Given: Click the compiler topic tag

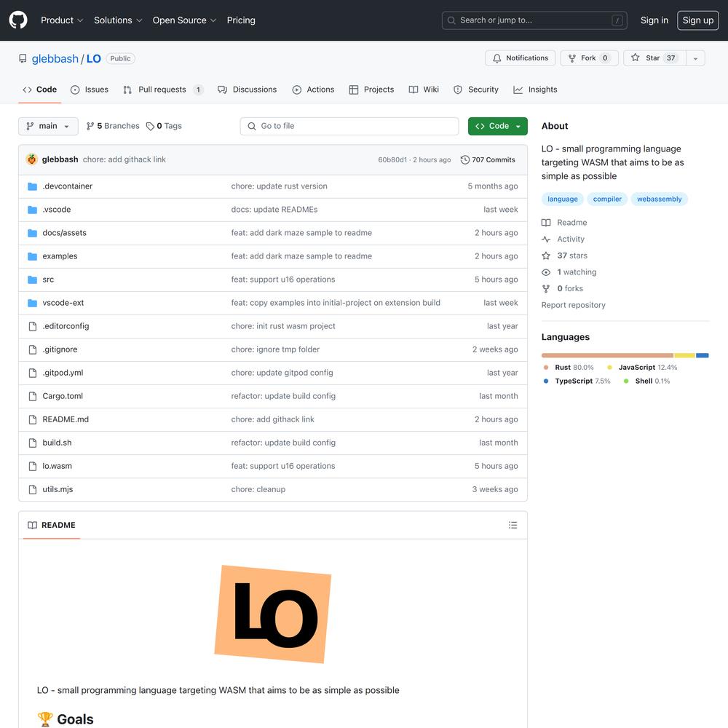Looking at the screenshot, I should [607, 199].
